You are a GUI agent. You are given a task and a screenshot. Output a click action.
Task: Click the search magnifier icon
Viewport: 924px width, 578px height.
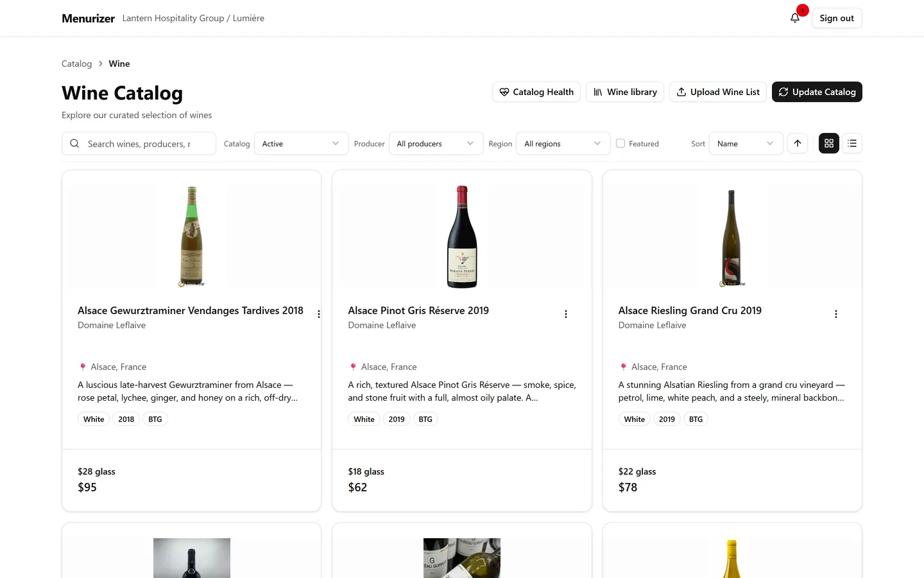tap(74, 143)
